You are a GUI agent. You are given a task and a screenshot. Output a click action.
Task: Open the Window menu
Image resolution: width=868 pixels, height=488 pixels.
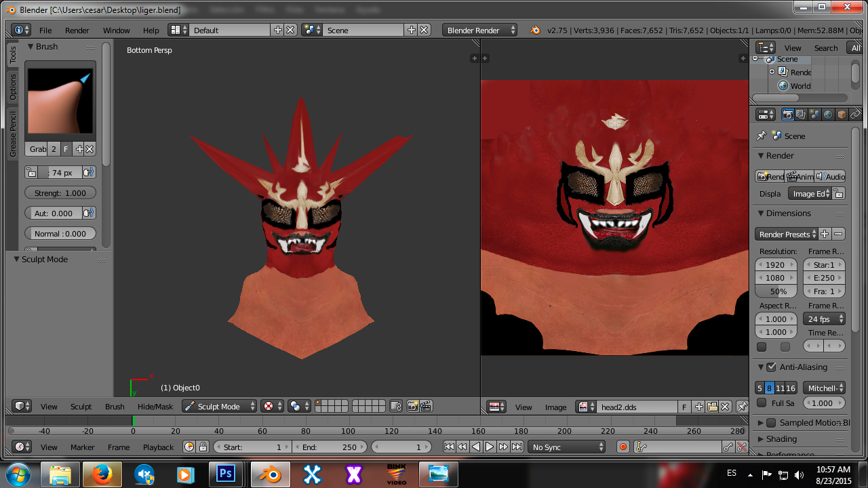[116, 30]
